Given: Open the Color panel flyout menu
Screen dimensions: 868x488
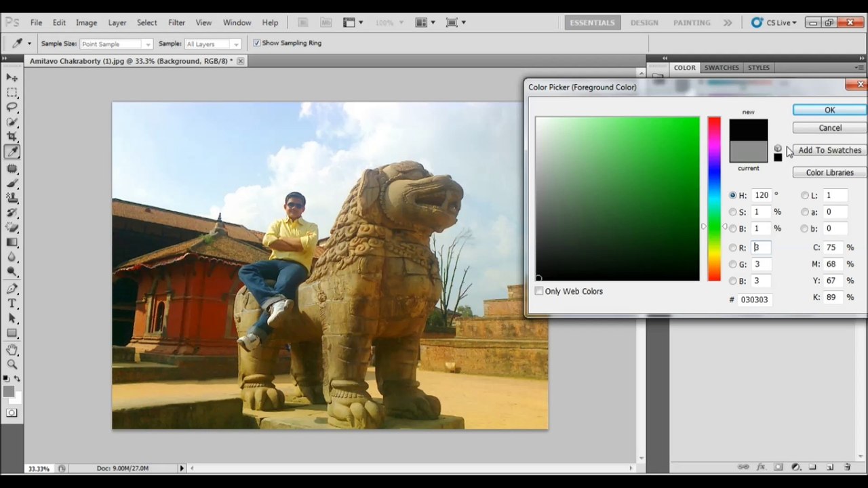Looking at the screenshot, I should (x=859, y=68).
